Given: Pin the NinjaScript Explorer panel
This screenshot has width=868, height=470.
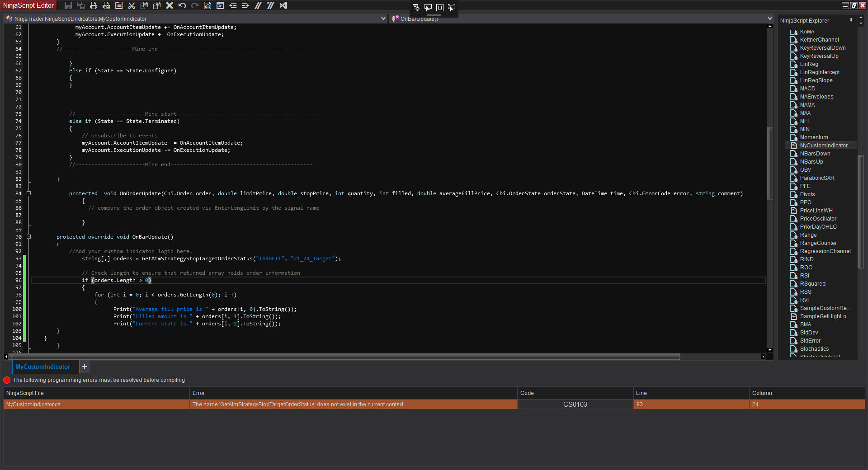Looking at the screenshot, I should click(851, 20).
